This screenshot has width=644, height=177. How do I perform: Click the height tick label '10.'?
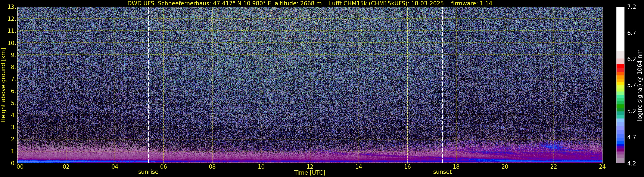[12, 43]
